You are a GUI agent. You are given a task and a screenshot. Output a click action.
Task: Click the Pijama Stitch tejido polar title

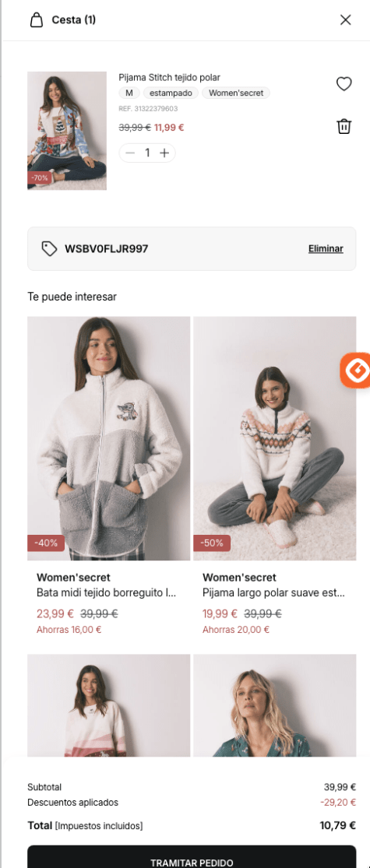170,78
